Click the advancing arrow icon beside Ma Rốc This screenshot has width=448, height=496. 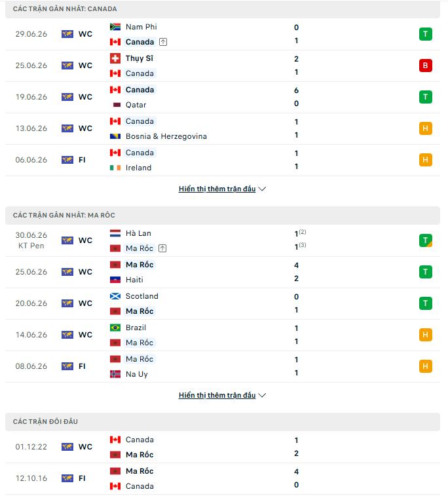[162, 248]
